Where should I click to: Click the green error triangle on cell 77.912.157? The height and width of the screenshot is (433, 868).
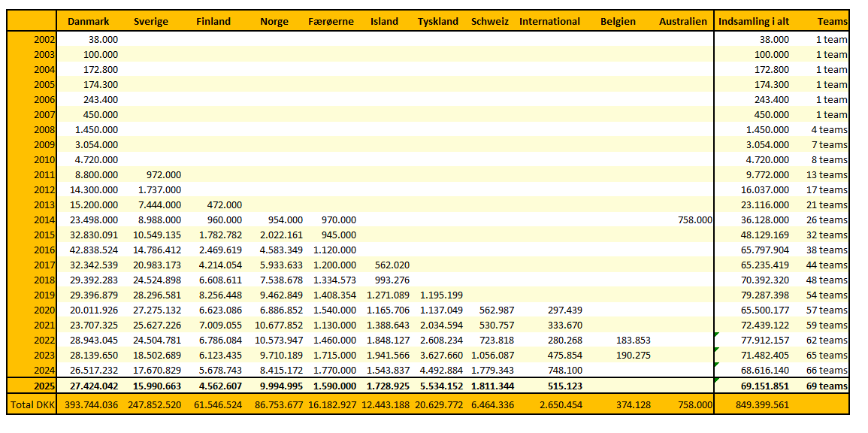click(717, 335)
